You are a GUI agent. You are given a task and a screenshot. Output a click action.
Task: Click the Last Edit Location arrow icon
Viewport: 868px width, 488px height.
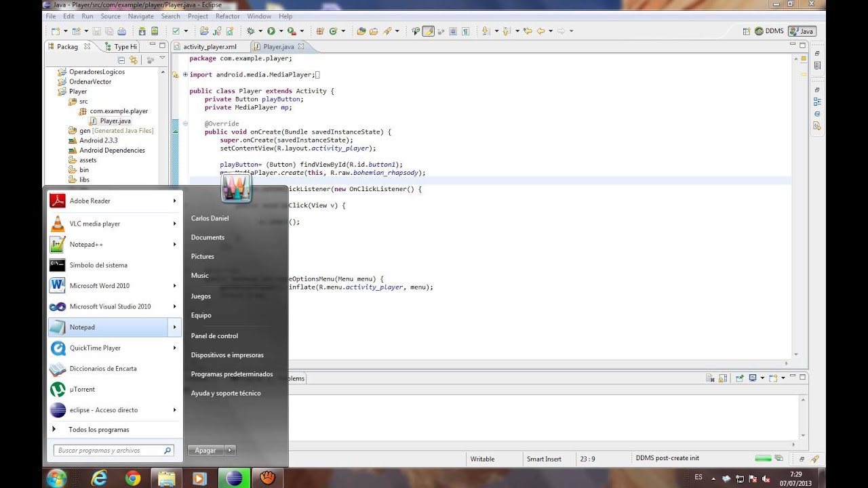(x=527, y=30)
